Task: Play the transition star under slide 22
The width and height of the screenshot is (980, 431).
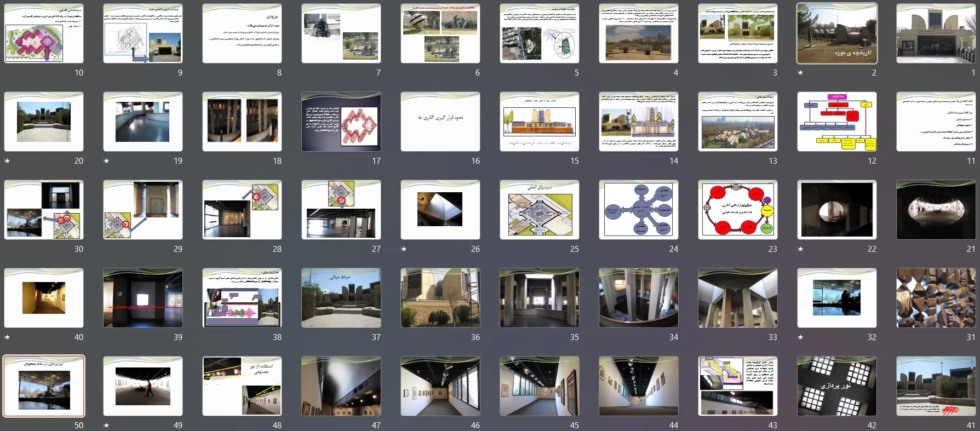Action: (x=800, y=249)
